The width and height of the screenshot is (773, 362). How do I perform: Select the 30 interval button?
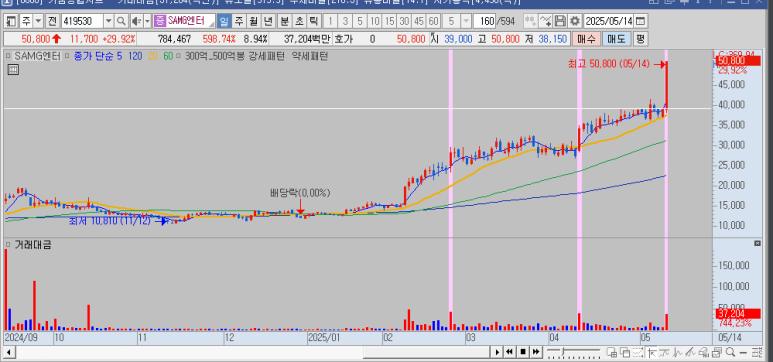click(404, 21)
